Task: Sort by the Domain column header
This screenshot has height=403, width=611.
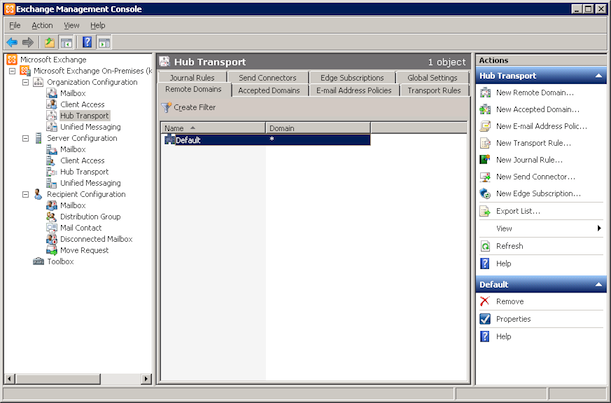Action: 318,128
